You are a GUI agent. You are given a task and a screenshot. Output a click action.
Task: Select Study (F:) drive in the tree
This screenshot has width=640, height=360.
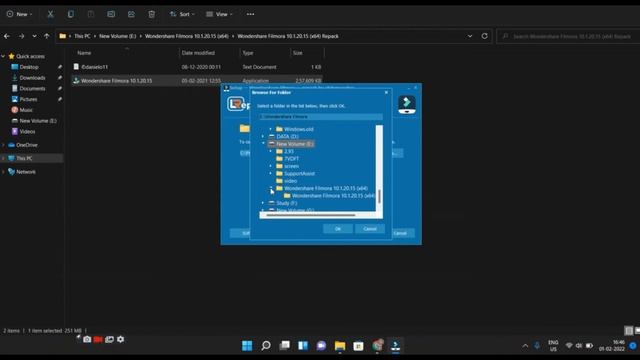click(x=287, y=203)
